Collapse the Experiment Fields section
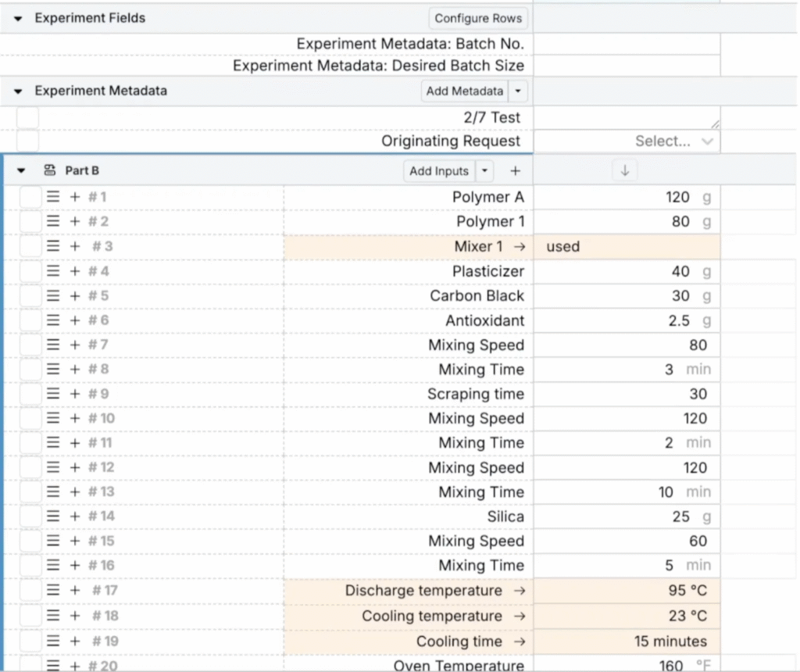 (19, 18)
